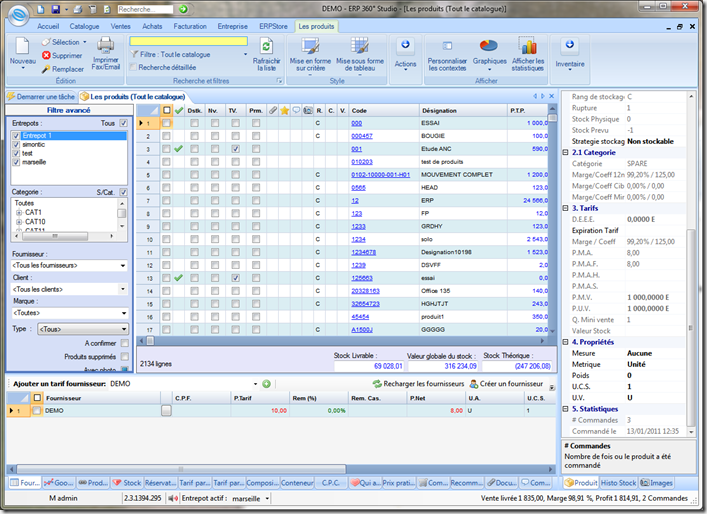Collapse the 2.1 Categorie section
Image resolution: width=707 pixels, height=514 pixels.
pos(565,152)
